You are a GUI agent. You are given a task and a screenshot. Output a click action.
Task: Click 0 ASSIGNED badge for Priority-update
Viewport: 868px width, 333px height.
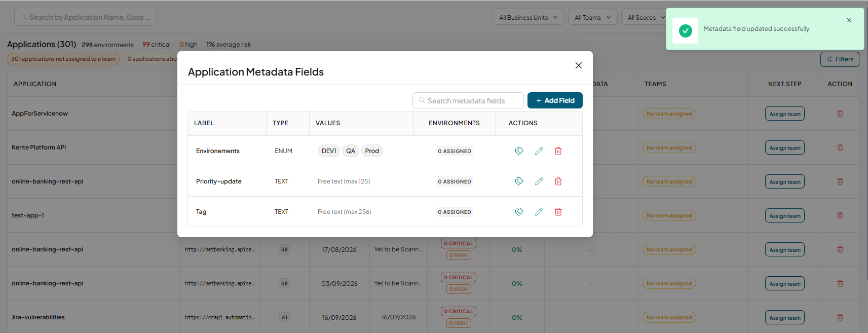coord(455,181)
